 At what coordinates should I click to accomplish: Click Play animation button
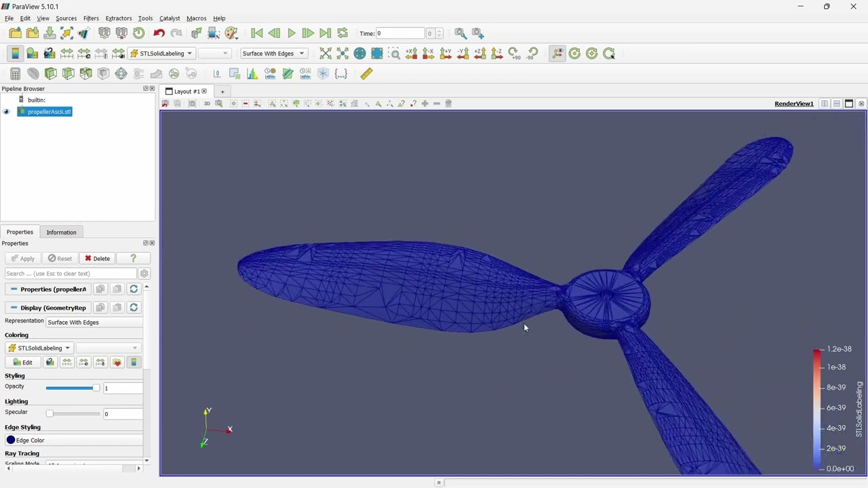[292, 33]
